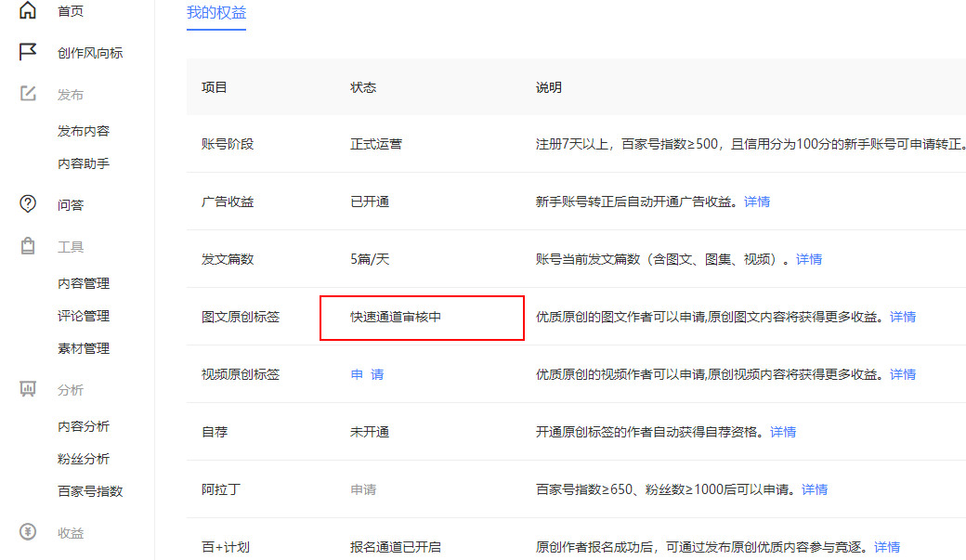Open 内容管理 in sidebar
966x560 pixels.
pos(84,283)
